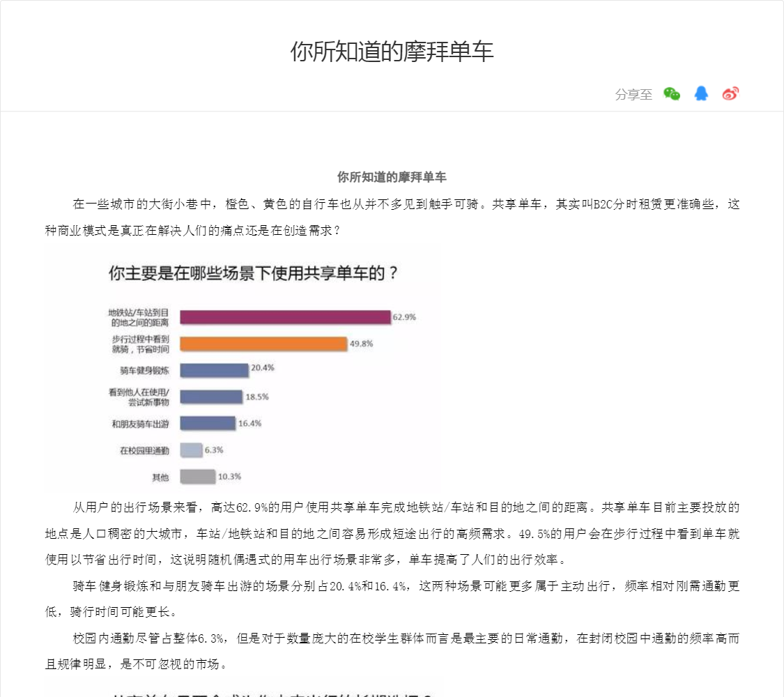The width and height of the screenshot is (784, 697).
Task: Click the page title 你所知道的摩拜单车
Action: click(x=392, y=52)
